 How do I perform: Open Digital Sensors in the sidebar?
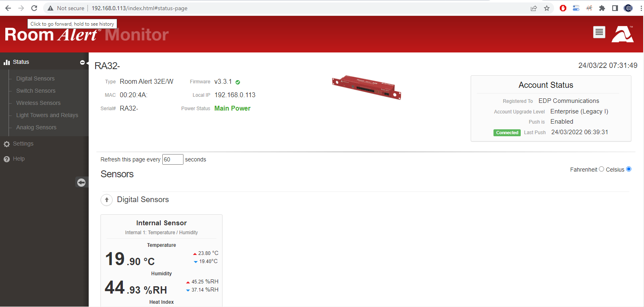pyautogui.click(x=35, y=78)
